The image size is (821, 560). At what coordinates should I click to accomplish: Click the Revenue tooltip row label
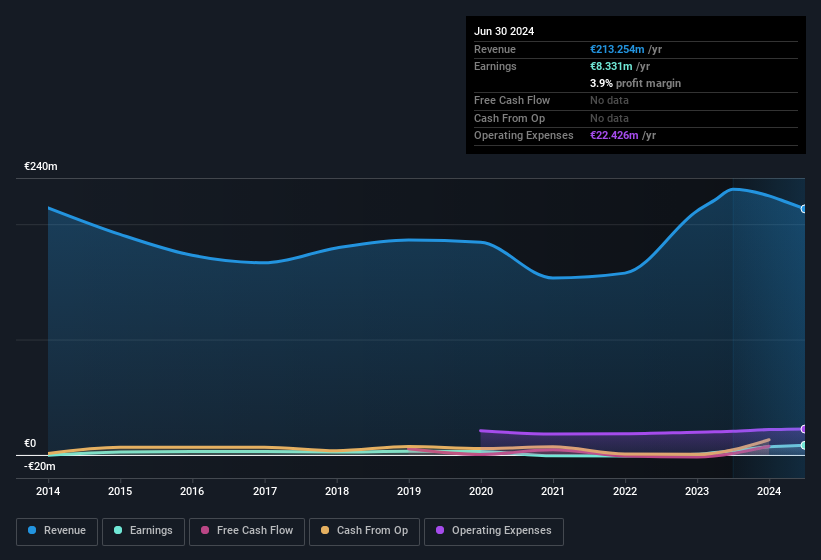[495, 49]
